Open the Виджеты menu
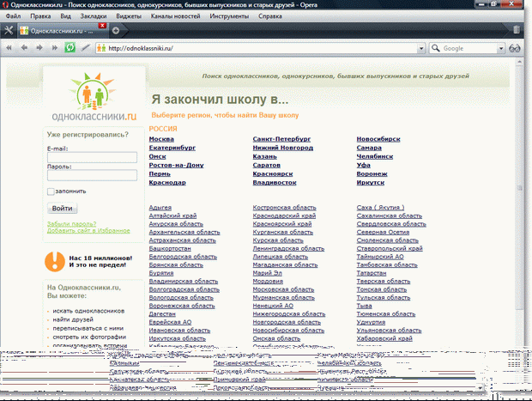Viewport: 532px width, 401px height. point(129,16)
